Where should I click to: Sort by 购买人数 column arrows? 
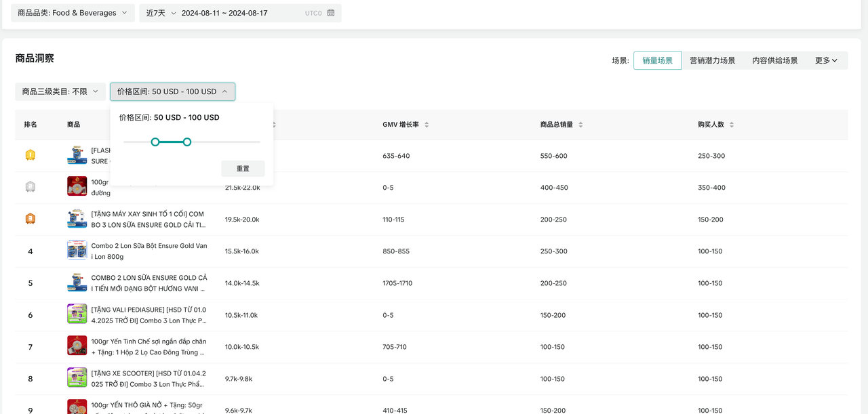tap(732, 125)
